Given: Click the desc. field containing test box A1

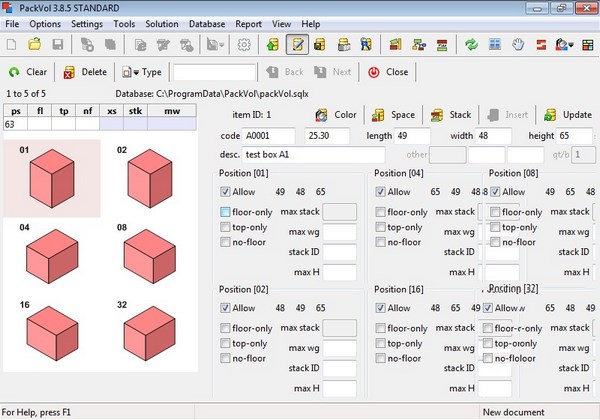Looking at the screenshot, I should click(x=314, y=155).
